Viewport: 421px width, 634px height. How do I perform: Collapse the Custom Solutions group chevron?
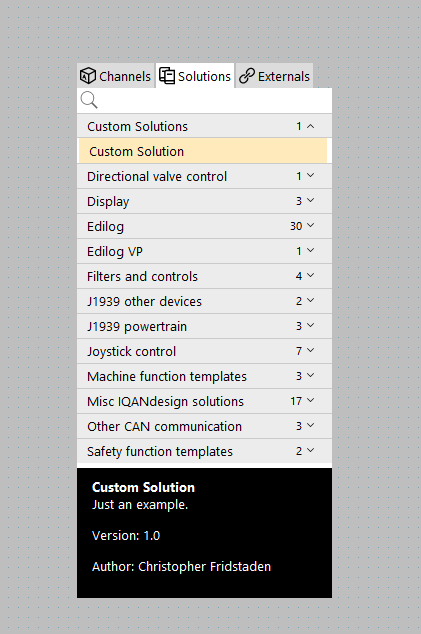point(310,126)
